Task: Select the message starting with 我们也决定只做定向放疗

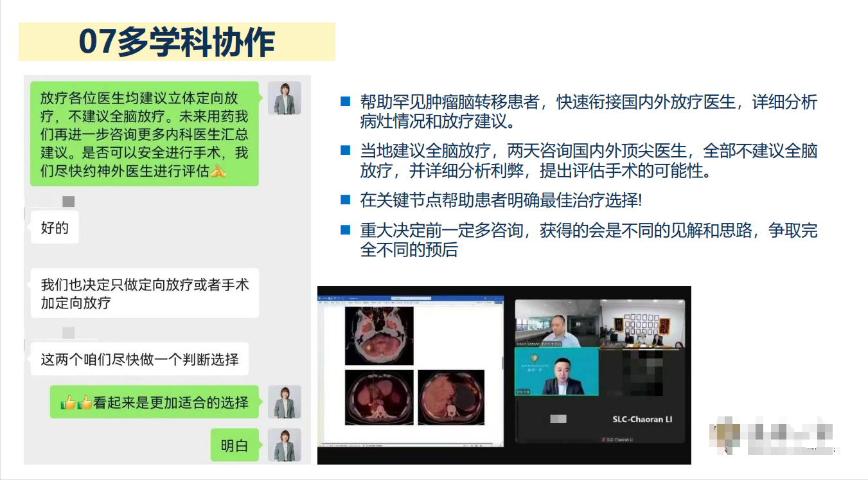Action: 145,293
